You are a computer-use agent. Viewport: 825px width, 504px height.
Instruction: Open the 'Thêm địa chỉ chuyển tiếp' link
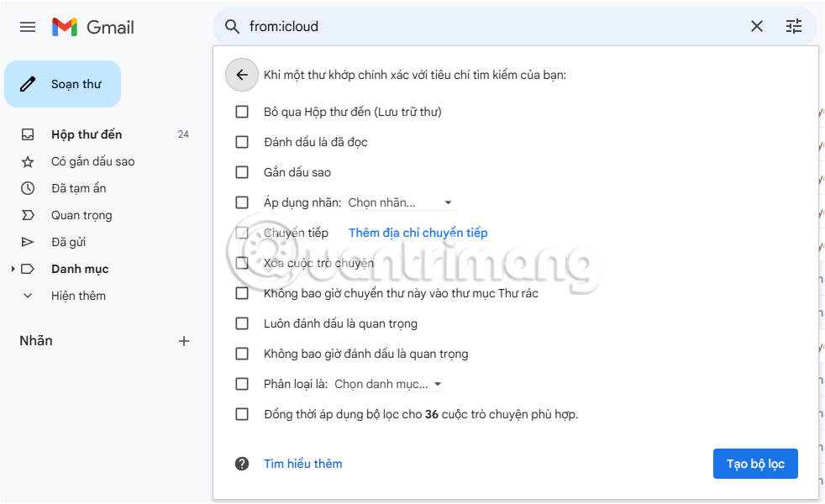[x=417, y=232]
